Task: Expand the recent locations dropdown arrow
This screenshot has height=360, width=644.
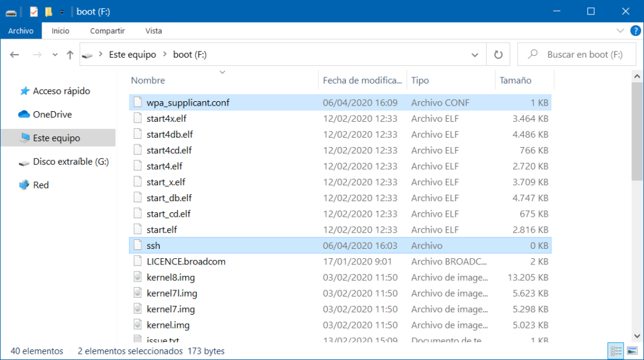Action: tap(55, 55)
